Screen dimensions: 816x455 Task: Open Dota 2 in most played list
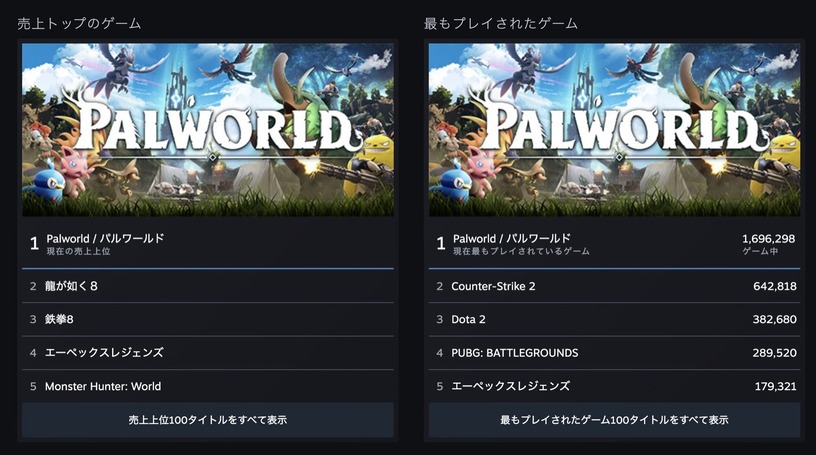click(x=614, y=319)
